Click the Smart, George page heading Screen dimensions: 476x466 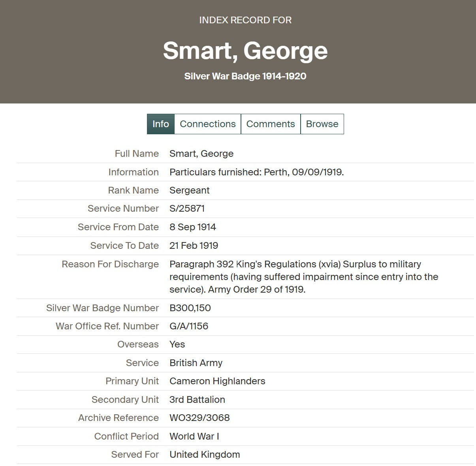click(x=245, y=51)
